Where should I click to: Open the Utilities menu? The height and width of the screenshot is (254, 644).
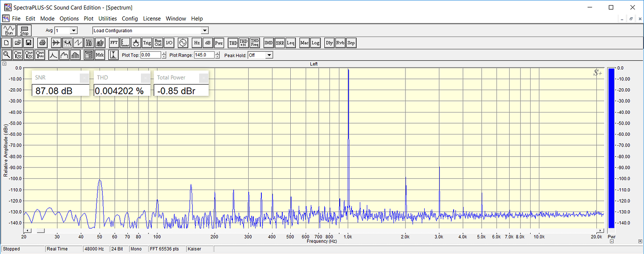click(x=107, y=19)
